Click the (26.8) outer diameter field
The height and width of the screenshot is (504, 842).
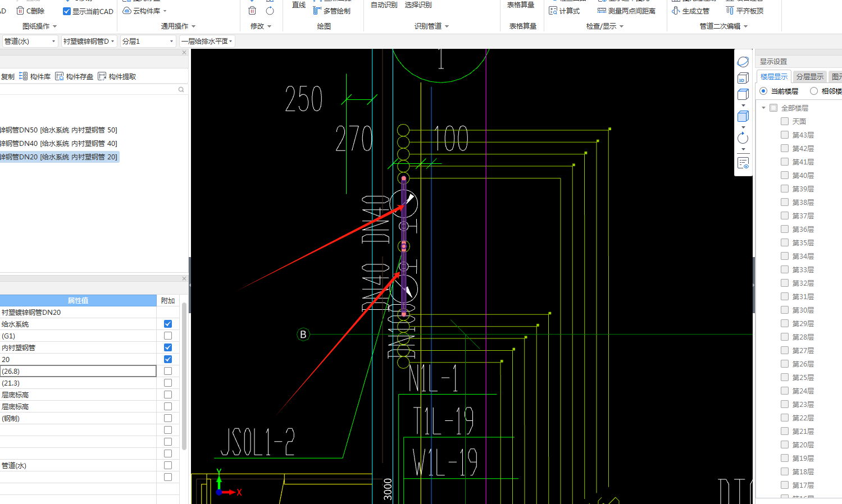pyautogui.click(x=78, y=371)
